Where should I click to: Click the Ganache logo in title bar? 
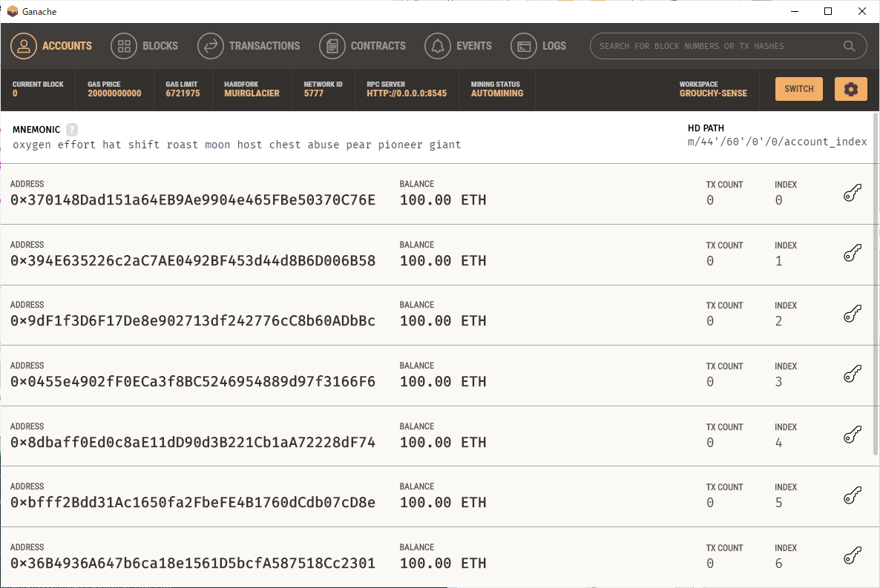[x=13, y=11]
